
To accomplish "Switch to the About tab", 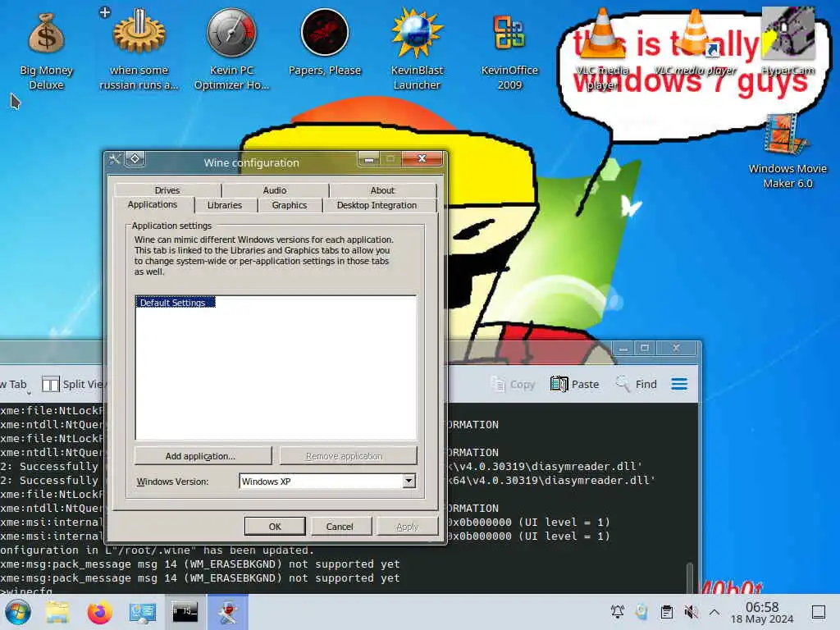I will [x=382, y=190].
